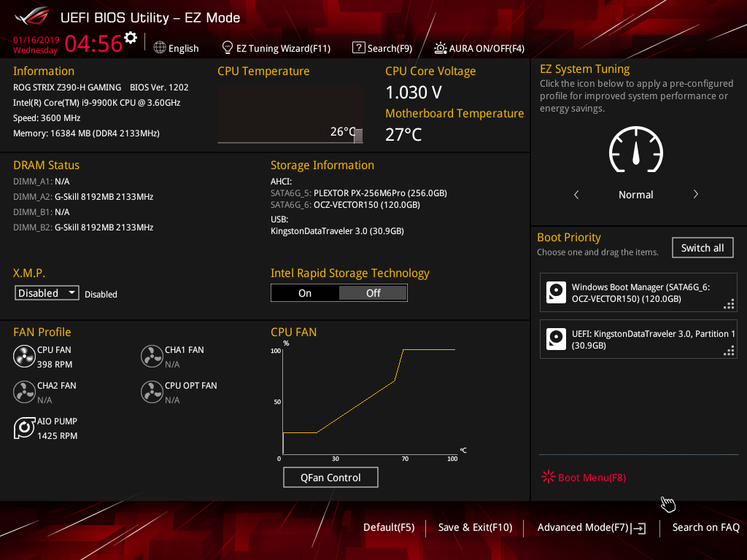Screen dimensions: 747x560
Task: Select the Normal tuning profile gauge
Action: tap(635, 150)
